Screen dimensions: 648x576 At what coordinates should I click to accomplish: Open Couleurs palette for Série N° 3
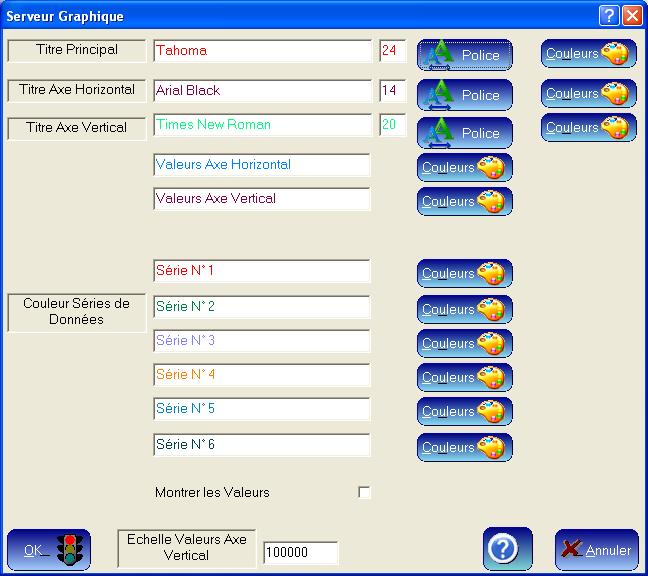464,344
